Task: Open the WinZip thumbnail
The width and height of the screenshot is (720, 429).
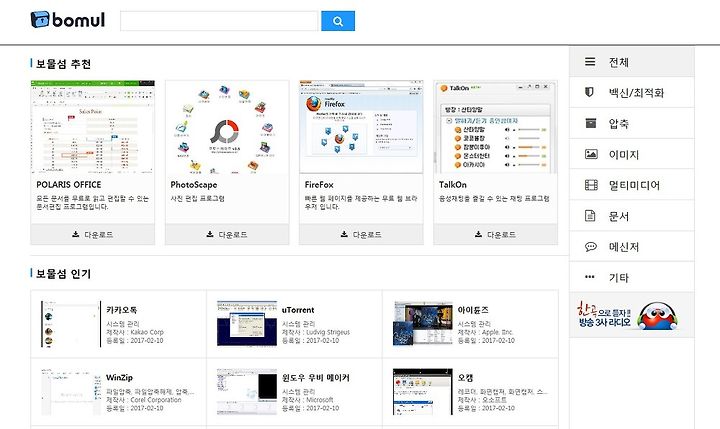Action: coord(71,391)
